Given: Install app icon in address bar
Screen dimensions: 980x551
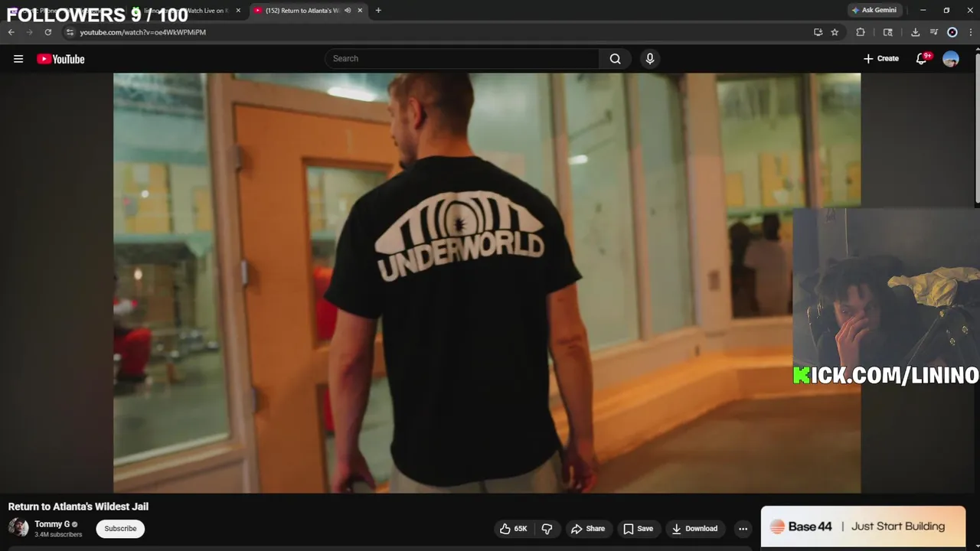Looking at the screenshot, I should click(818, 32).
